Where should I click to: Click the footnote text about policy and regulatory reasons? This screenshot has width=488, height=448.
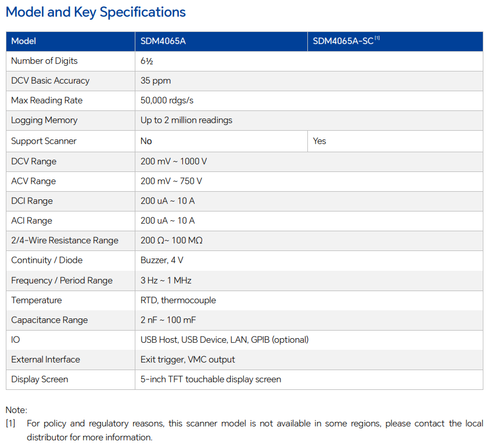click(x=255, y=431)
